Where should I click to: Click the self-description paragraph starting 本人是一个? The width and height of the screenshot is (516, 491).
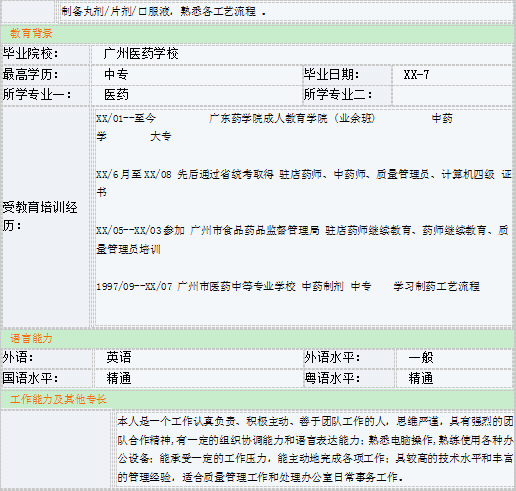[315, 449]
